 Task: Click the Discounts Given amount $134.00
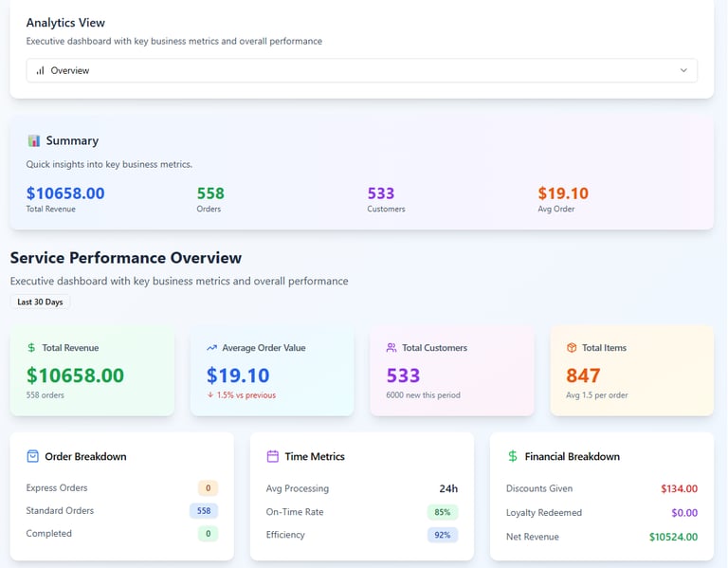[x=679, y=489]
